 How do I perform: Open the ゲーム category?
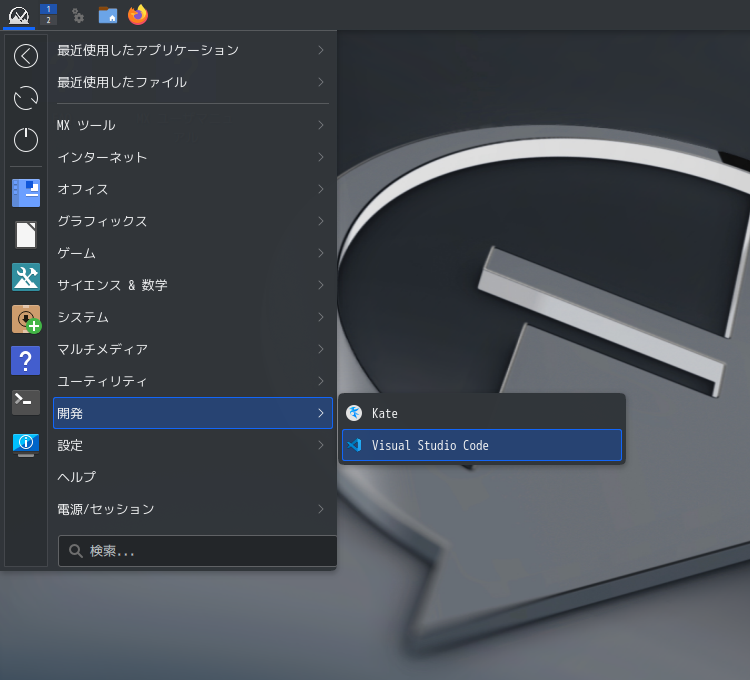[x=193, y=253]
